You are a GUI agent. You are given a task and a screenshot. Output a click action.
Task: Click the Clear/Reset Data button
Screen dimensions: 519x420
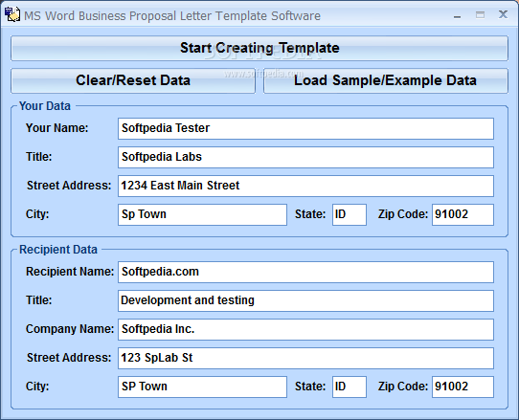click(x=133, y=80)
